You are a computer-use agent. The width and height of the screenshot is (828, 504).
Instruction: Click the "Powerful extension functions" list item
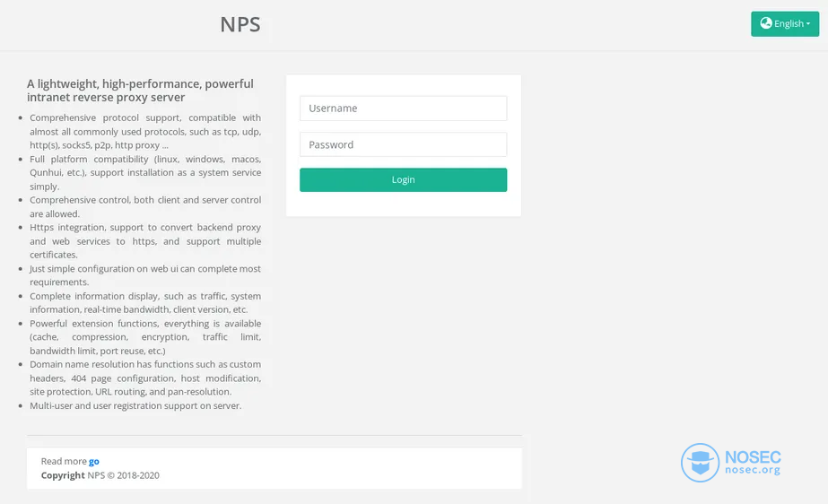coord(145,337)
